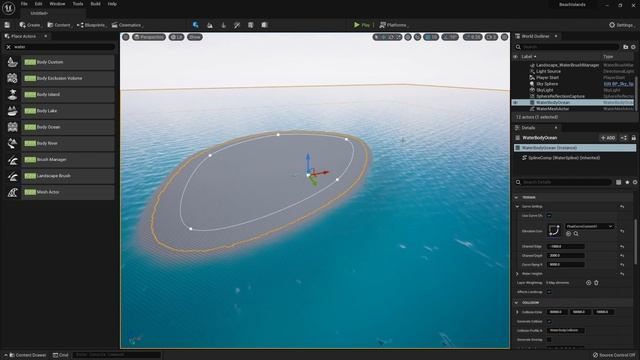Screen dimensions: 640x360
Task: Click Add component button in Details
Action: click(x=608, y=138)
